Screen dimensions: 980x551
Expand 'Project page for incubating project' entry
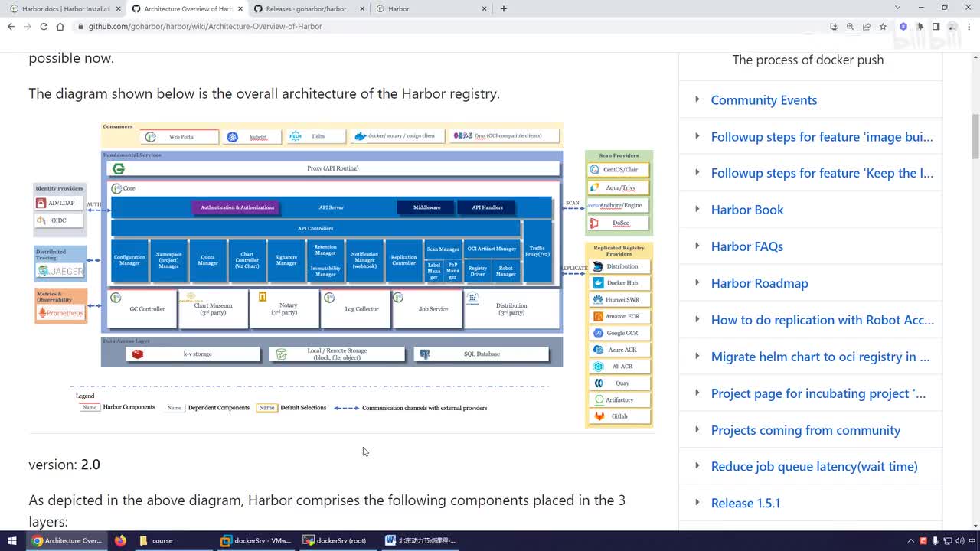pos(697,393)
